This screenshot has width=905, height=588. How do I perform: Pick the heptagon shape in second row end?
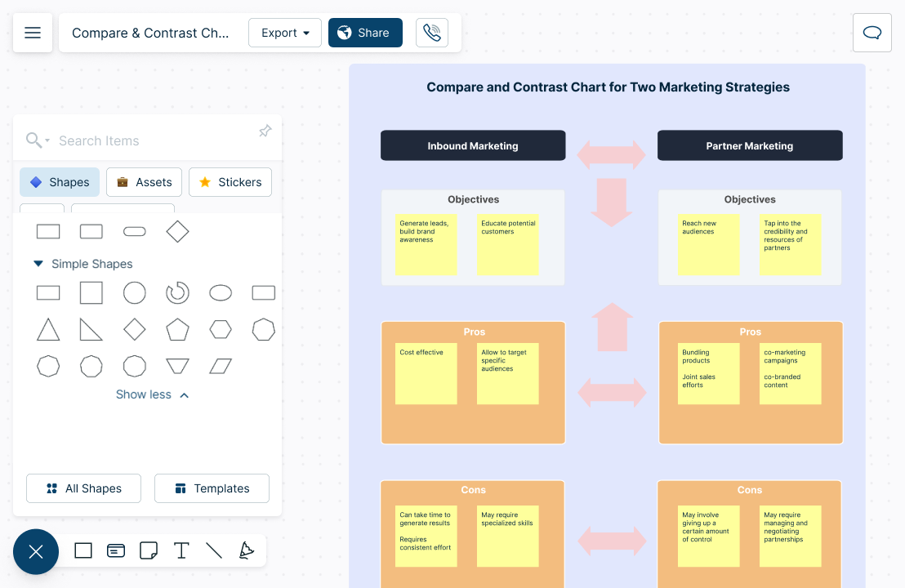pos(264,329)
